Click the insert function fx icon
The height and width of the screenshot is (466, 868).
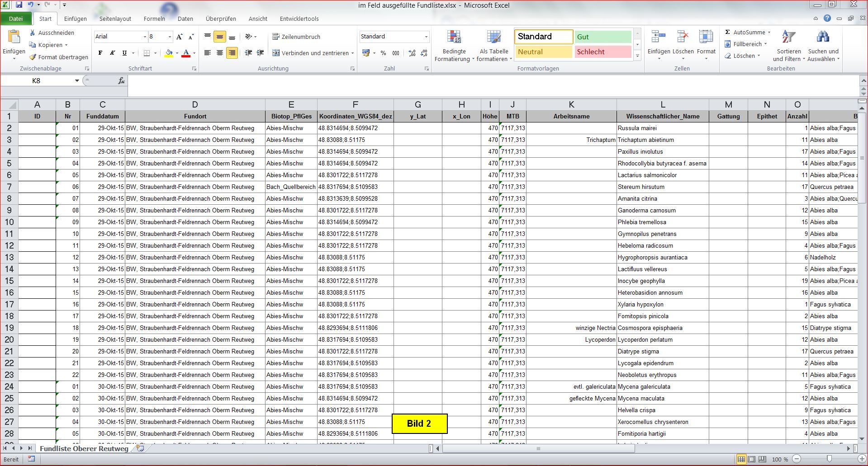[121, 81]
